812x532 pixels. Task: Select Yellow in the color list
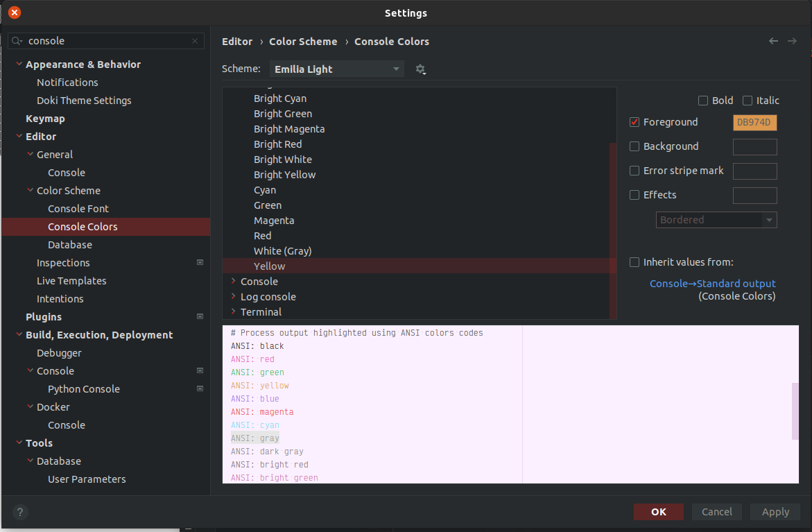pyautogui.click(x=269, y=266)
